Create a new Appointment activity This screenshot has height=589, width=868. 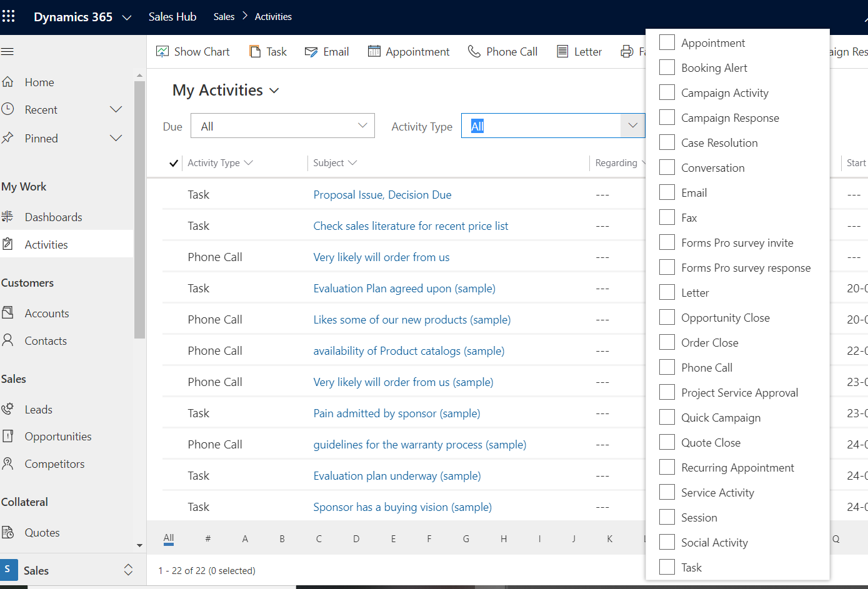tap(409, 51)
